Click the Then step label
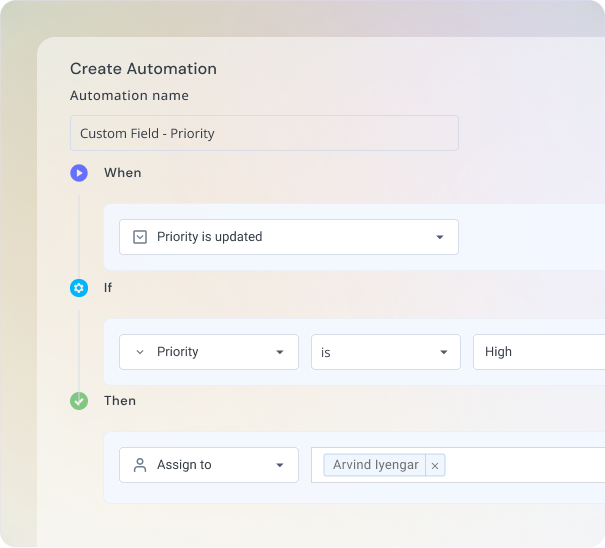 click(x=120, y=401)
